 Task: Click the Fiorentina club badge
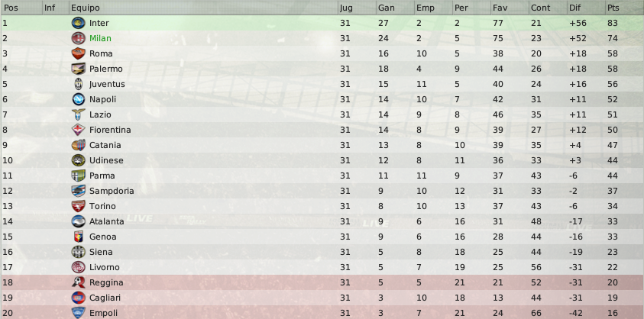pos(78,130)
